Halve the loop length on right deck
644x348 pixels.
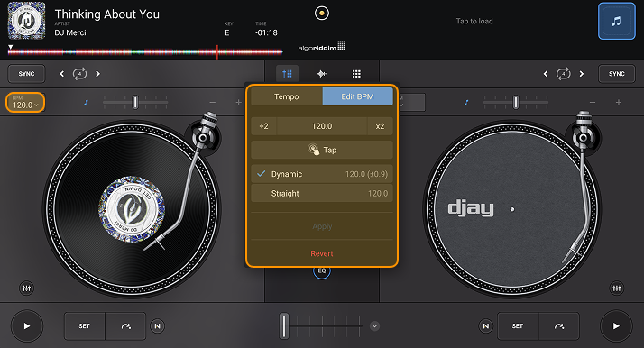(x=546, y=74)
